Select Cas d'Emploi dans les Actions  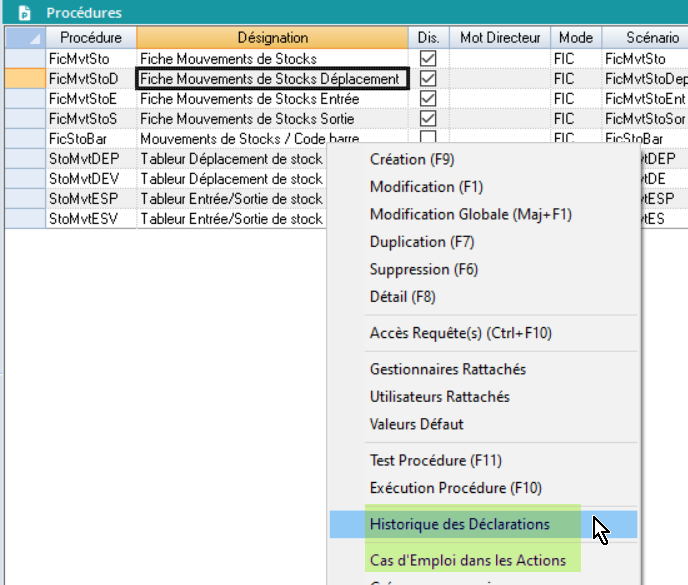tap(467, 560)
